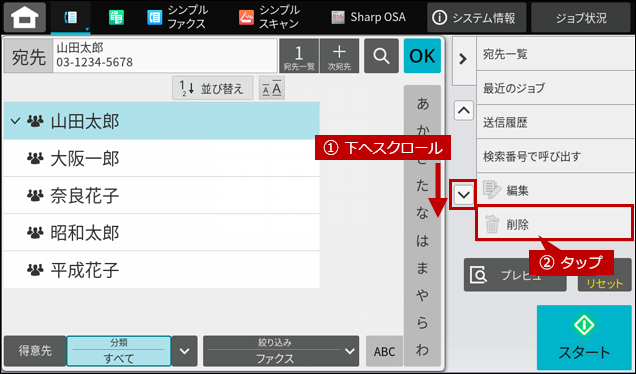This screenshot has height=374, width=636.
Task: Tap the 削除 trash icon
Action: tap(492, 224)
